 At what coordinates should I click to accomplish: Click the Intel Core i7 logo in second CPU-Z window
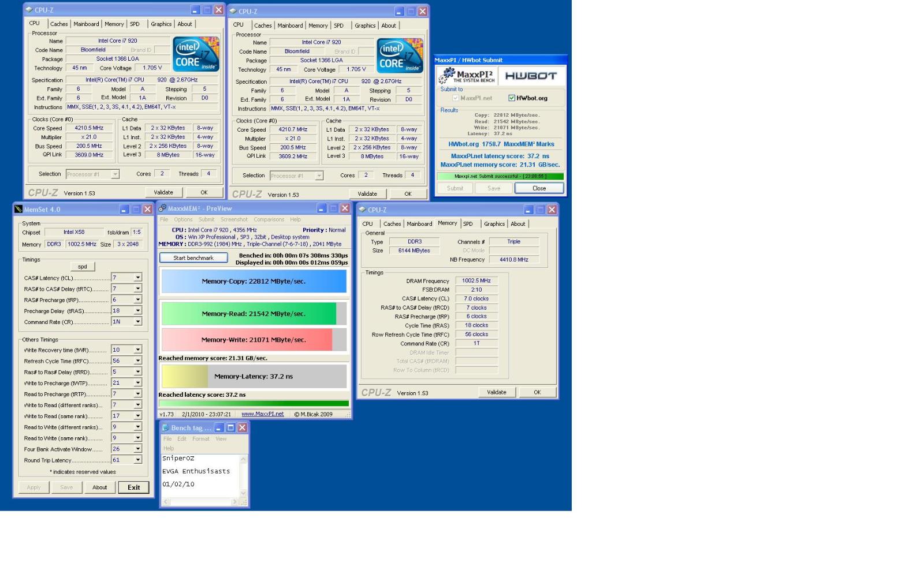pos(400,55)
